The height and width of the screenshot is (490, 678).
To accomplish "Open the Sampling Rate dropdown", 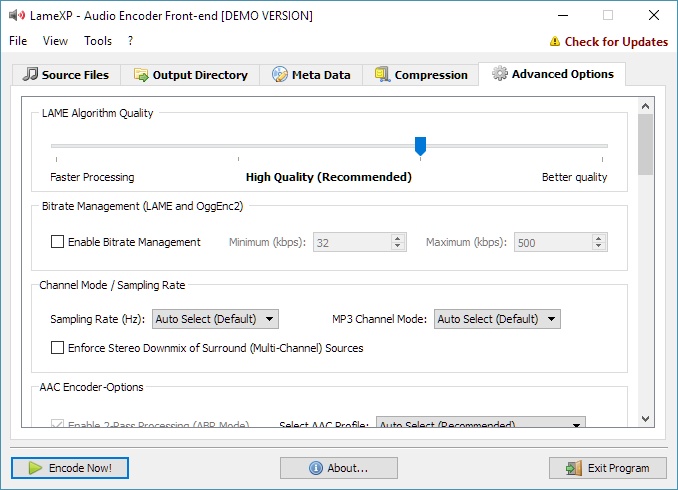I will 215,319.
